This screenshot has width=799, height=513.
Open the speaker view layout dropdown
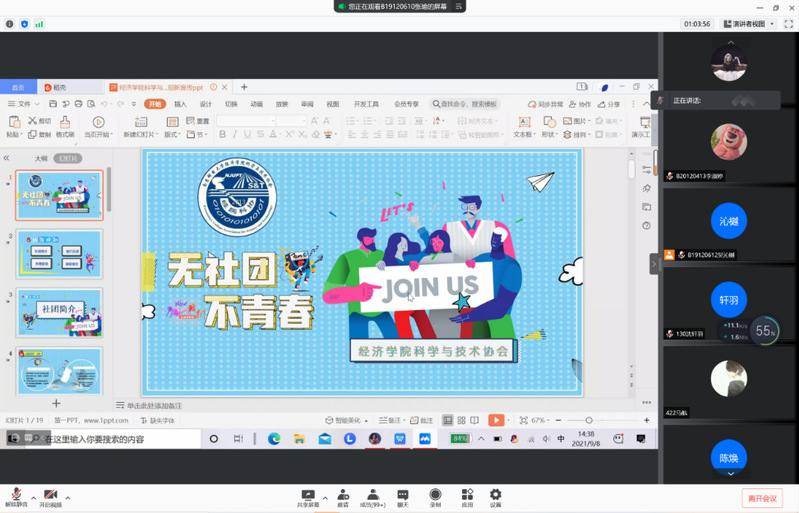coord(748,24)
